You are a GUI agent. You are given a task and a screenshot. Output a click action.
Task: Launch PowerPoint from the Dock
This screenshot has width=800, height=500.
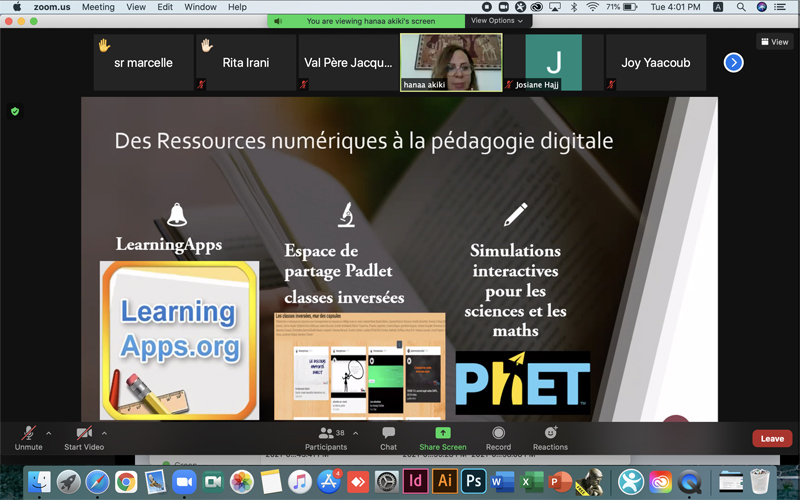[x=560, y=481]
